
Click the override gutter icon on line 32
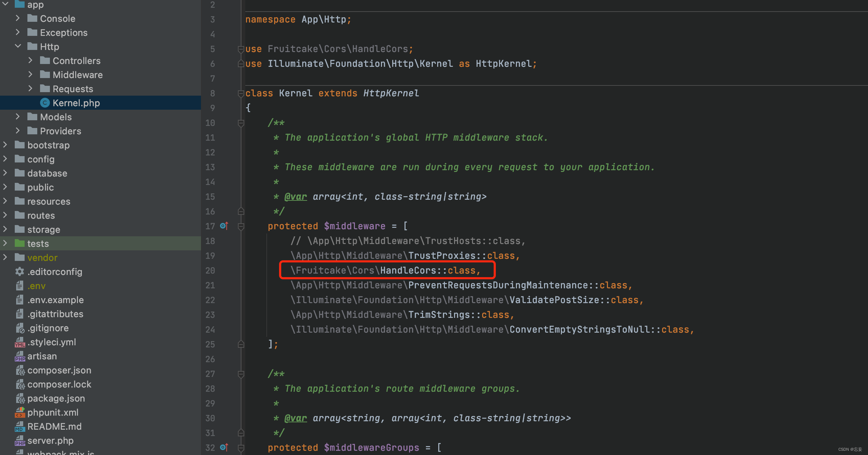(224, 448)
